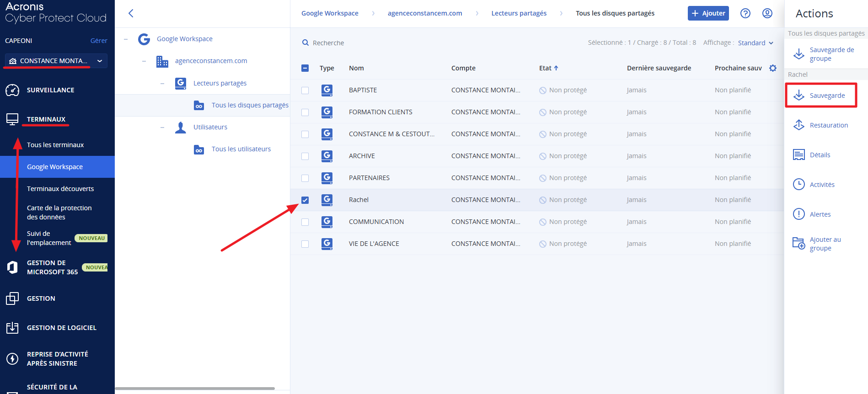Check the COMMUNICATION row checkbox
Screen dimensions: 868x394
coord(305,222)
